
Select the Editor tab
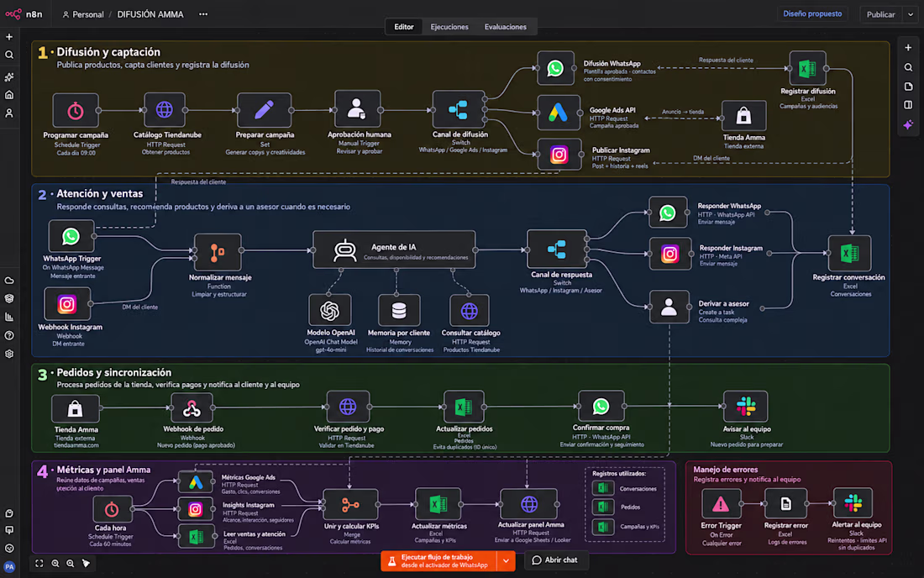404,27
